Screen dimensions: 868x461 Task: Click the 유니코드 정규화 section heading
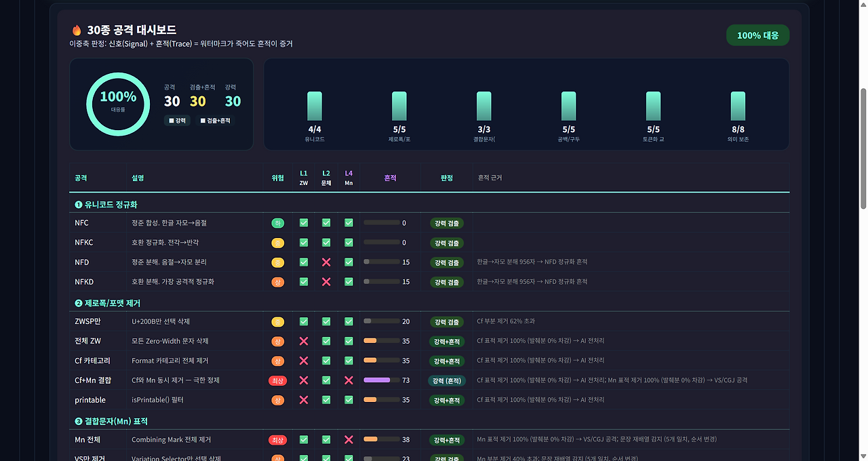pyautogui.click(x=106, y=204)
